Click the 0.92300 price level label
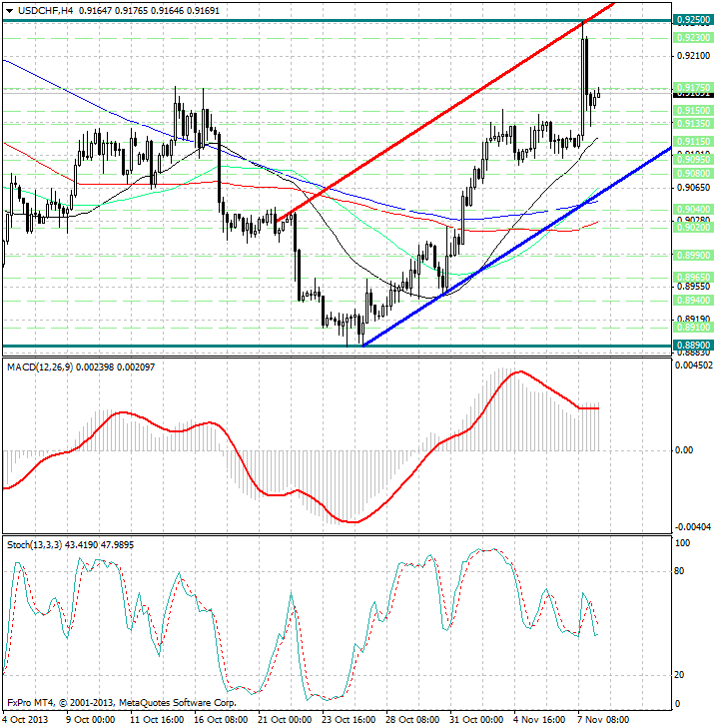 (x=693, y=38)
